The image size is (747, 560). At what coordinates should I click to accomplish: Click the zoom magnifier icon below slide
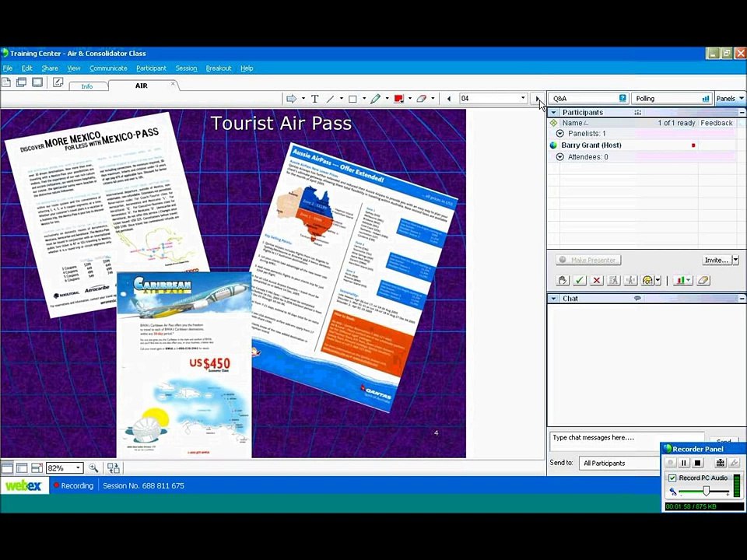pyautogui.click(x=93, y=468)
